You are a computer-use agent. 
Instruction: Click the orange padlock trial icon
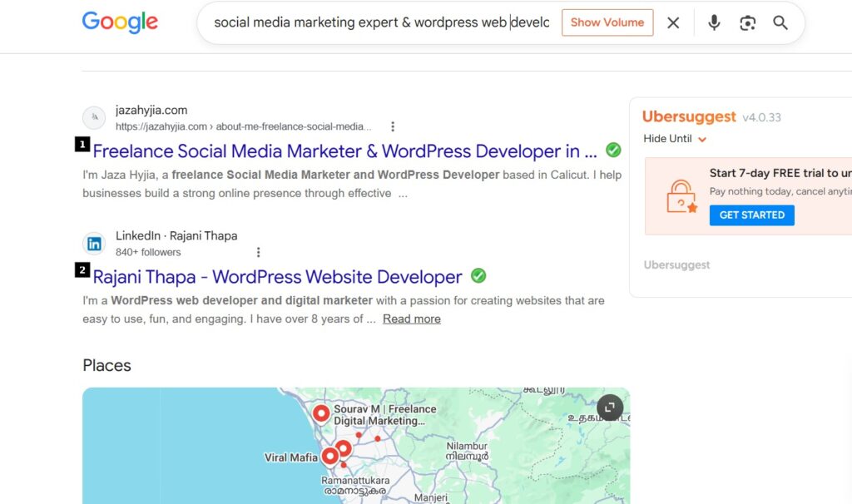point(681,196)
